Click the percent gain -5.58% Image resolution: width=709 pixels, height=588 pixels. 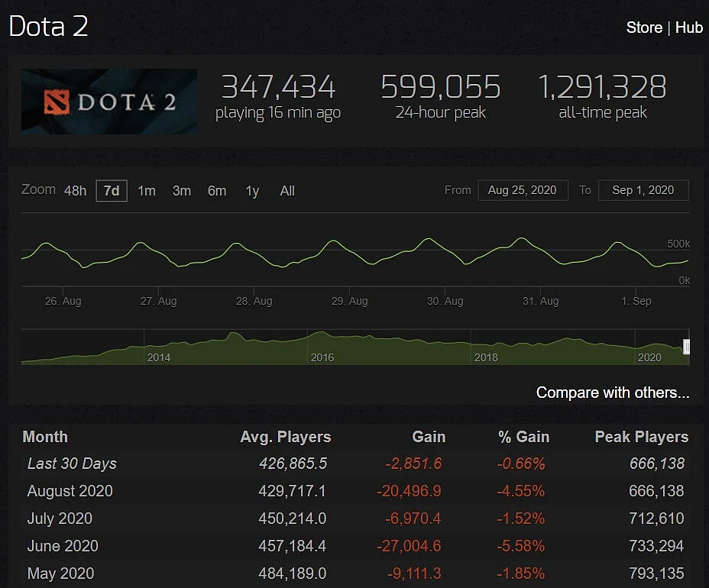tap(520, 546)
